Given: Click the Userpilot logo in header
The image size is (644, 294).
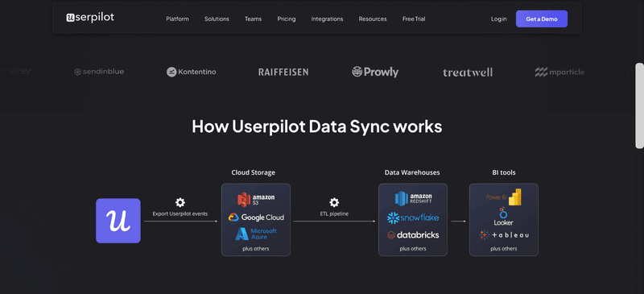Looking at the screenshot, I should point(90,17).
